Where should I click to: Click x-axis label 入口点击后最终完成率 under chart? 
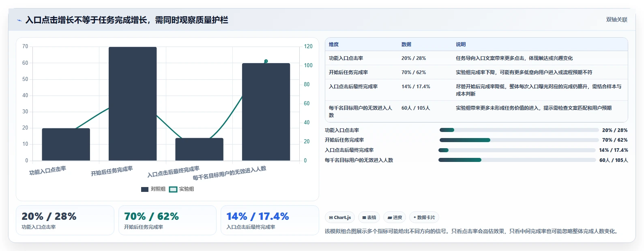(173, 172)
